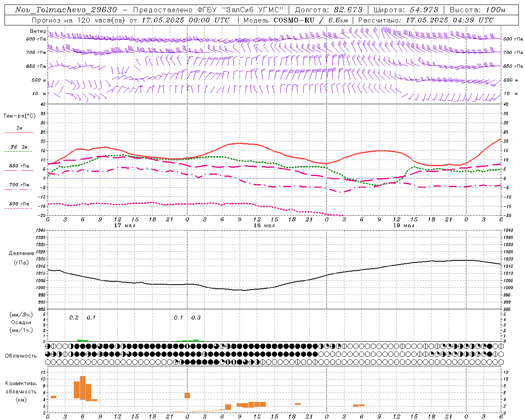Image resolution: width=525 pixels, height=420 pixels.
Task: Click the 'Td 2м' dew point legend entry
Action: (19, 147)
